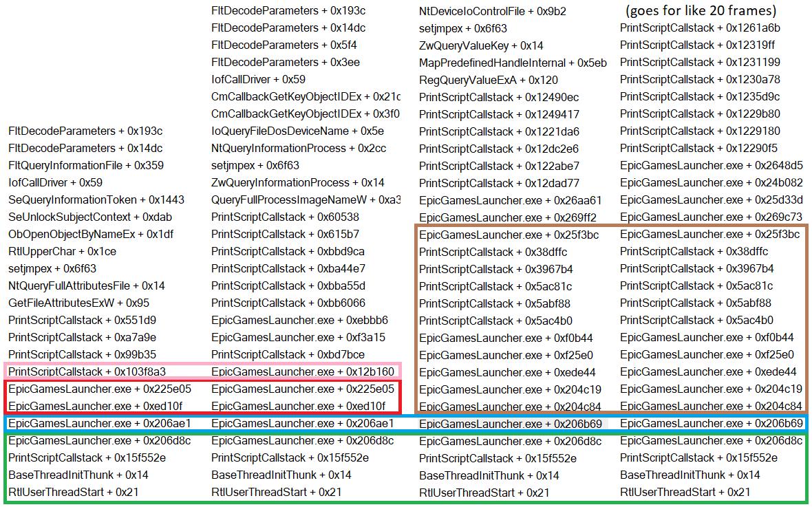The image size is (812, 507).
Task: Select 'MapPredefinedHandleInternal + 0x5eb' line
Action: point(513,63)
